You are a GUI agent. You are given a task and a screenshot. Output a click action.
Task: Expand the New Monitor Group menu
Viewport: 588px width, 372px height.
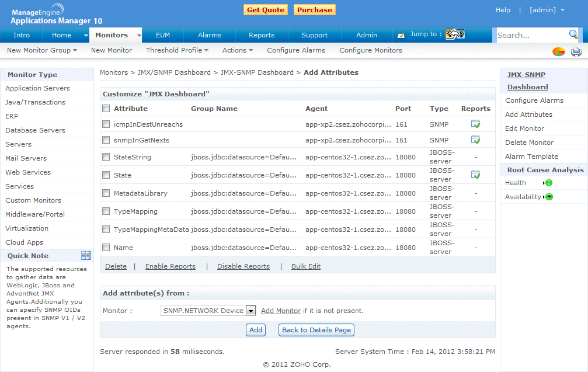tap(42, 50)
